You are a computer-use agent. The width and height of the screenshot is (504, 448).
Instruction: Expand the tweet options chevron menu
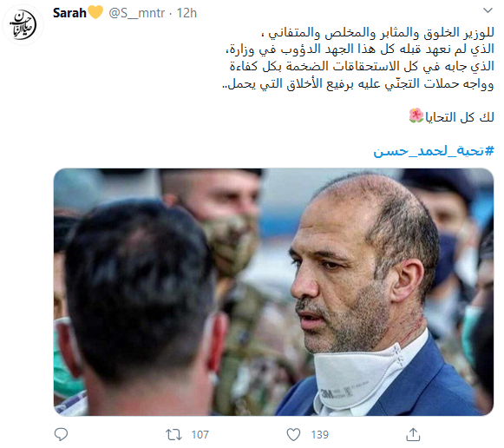(x=488, y=10)
